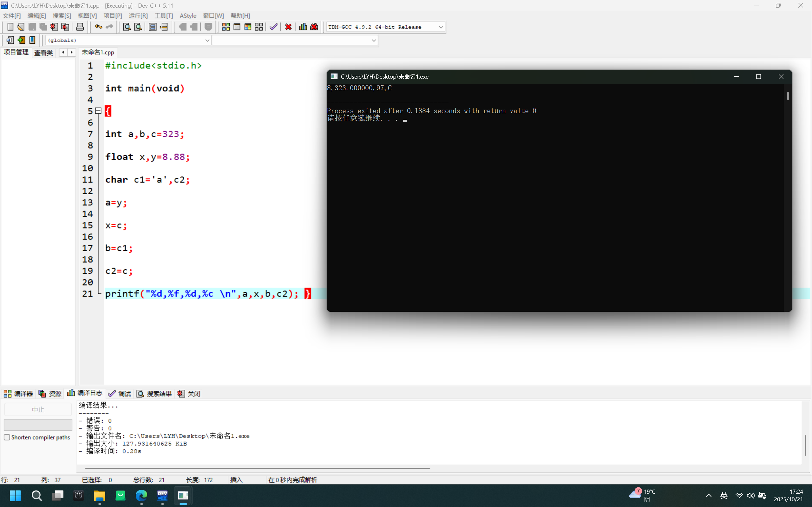
Task: Click the Print toolbar icon
Action: tap(80, 27)
